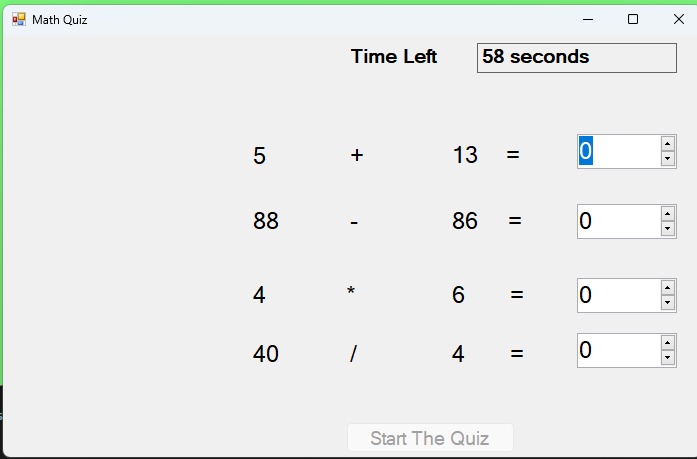This screenshot has height=459, width=697.
Task: Increase the addition answer with up arrow
Action: tap(667, 144)
